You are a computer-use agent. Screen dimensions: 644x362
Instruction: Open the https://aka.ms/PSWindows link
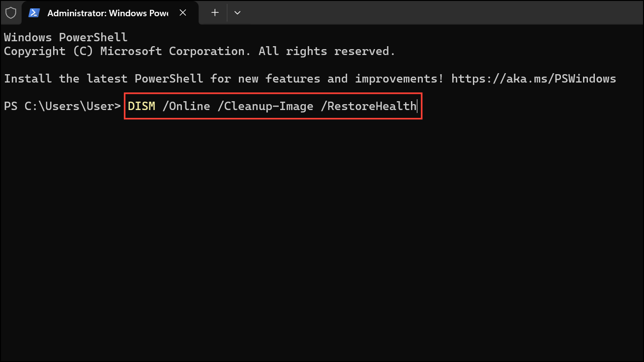[x=533, y=79]
